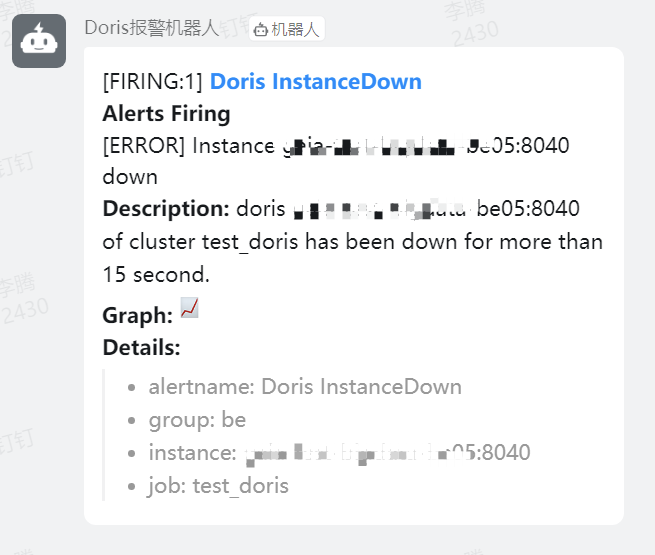
Task: Select the 'instance:' detail row
Action: coord(340,453)
